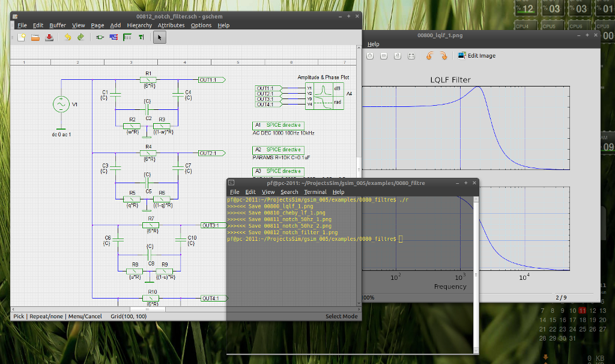Open the Hierarchy menu in gschem
This screenshot has height=364, width=615.
tap(139, 25)
